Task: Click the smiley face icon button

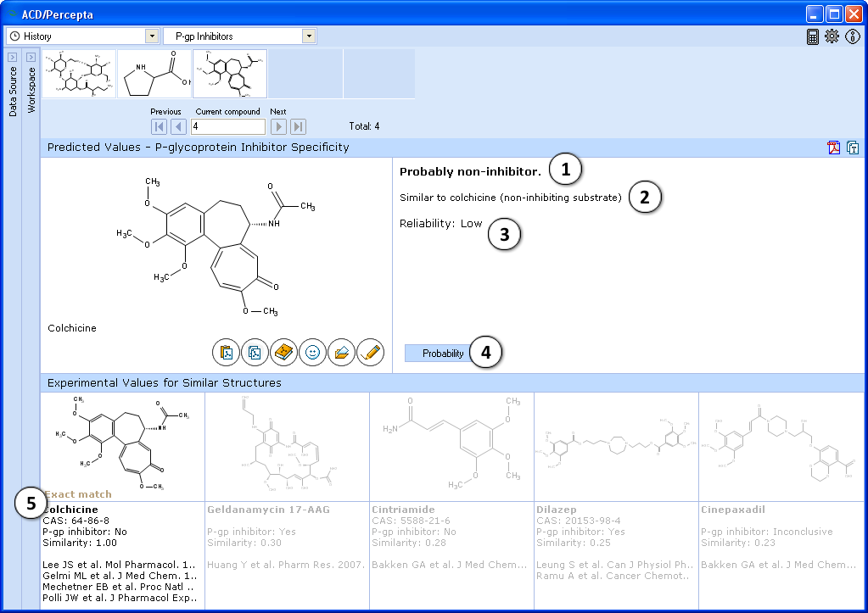Action: (x=313, y=353)
